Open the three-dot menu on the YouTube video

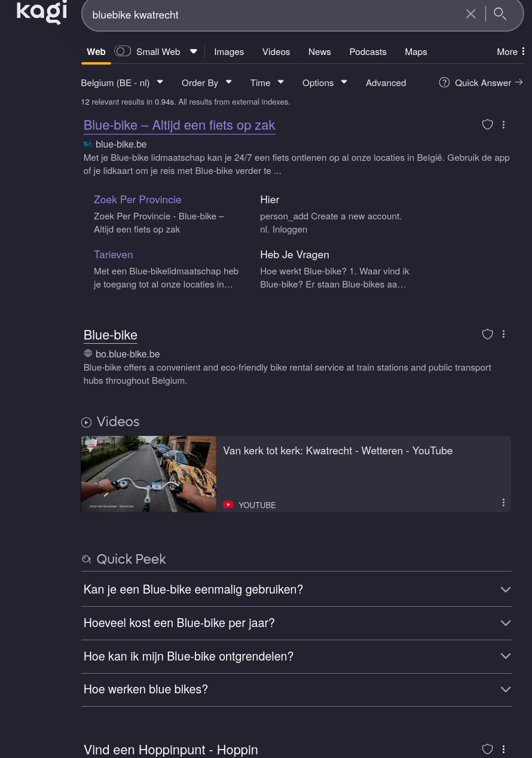[503, 502]
